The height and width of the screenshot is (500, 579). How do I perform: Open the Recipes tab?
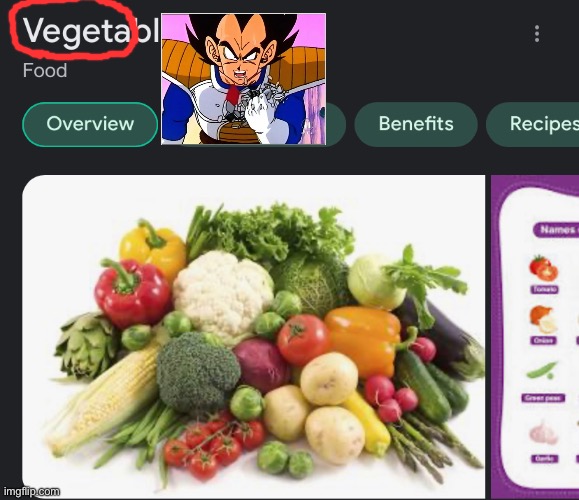point(533,124)
